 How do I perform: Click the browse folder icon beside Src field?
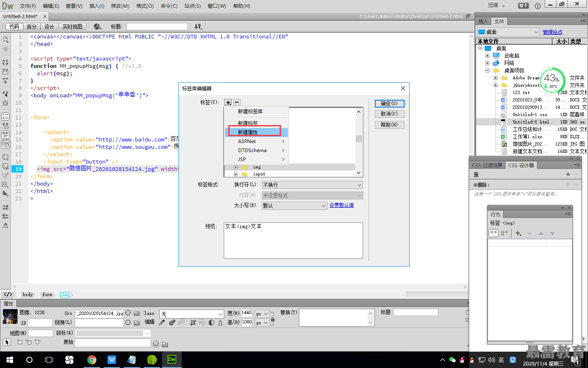137,313
